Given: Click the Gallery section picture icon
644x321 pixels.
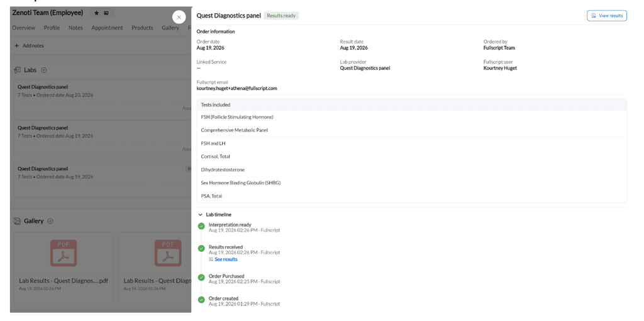Looking at the screenshot, I should click(x=17, y=221).
